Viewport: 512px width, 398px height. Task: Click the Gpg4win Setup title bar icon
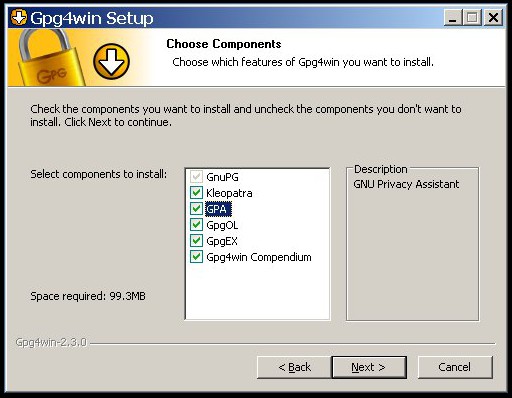pos(18,18)
